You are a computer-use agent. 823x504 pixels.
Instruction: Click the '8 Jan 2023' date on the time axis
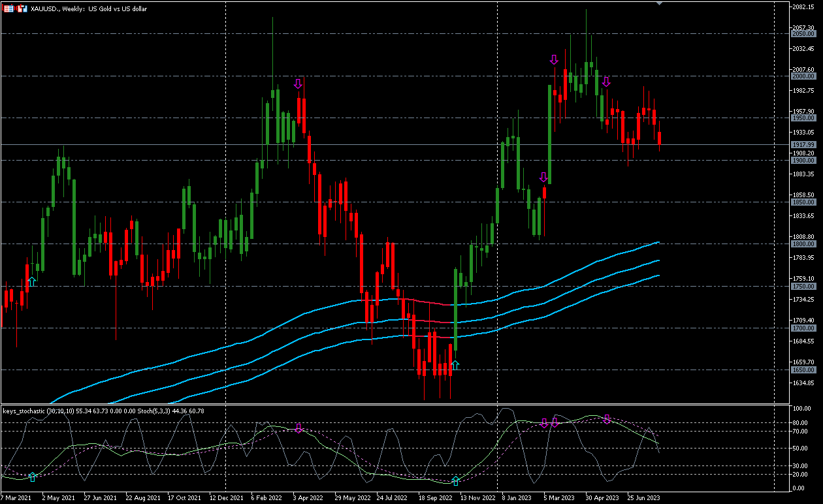point(517,498)
